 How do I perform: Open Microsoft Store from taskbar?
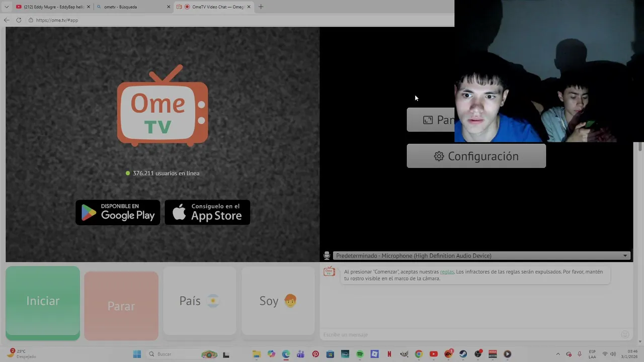click(330, 354)
